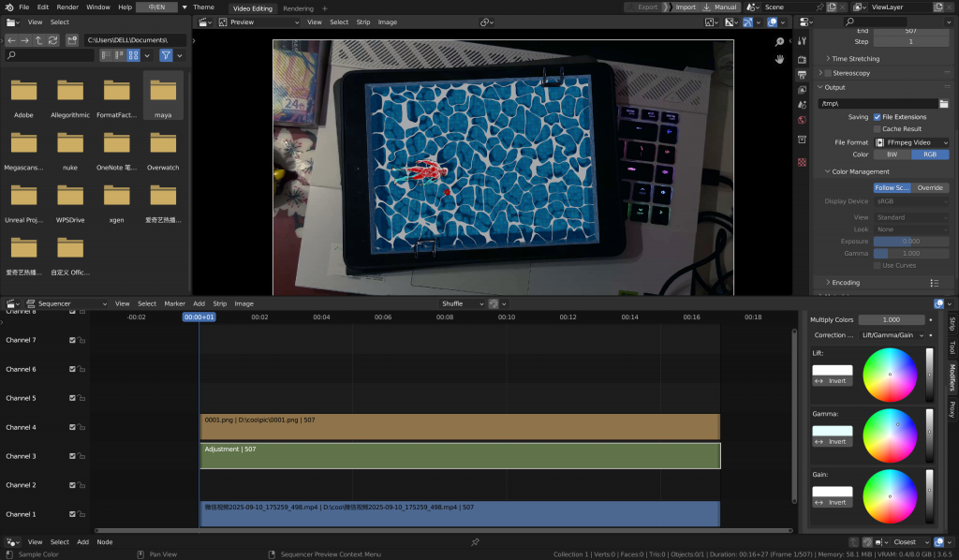Mute Channel 4 using its checkbox
Image resolution: width=959 pixels, height=560 pixels.
72,427
